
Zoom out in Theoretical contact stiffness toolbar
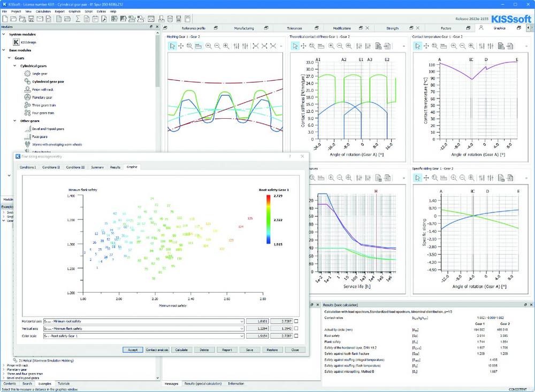pyautogui.click(x=340, y=46)
